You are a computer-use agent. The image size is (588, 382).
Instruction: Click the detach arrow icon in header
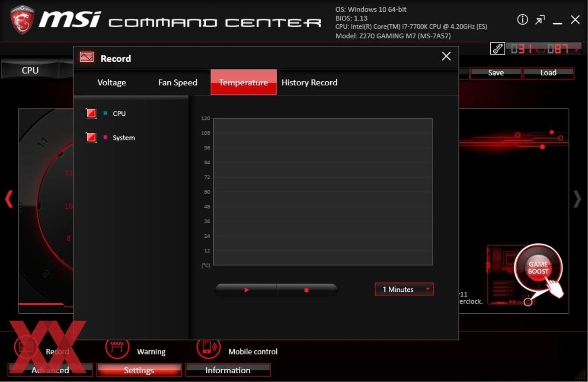[540, 20]
